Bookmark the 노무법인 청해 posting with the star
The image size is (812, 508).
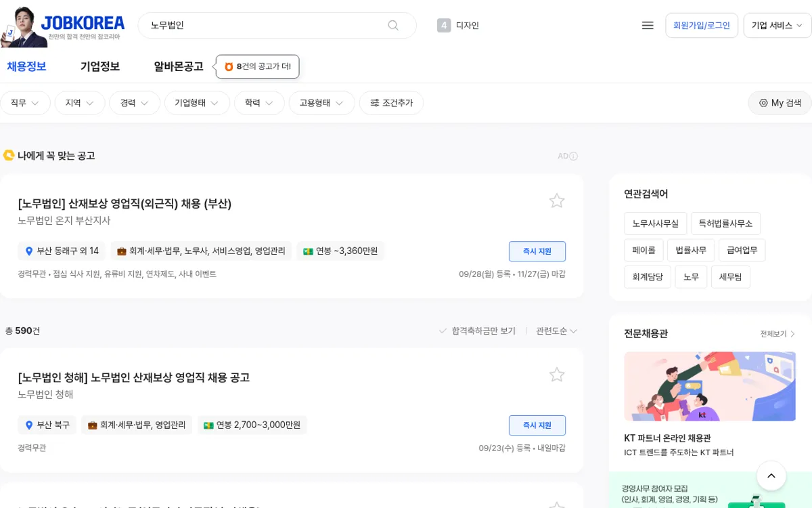557,375
